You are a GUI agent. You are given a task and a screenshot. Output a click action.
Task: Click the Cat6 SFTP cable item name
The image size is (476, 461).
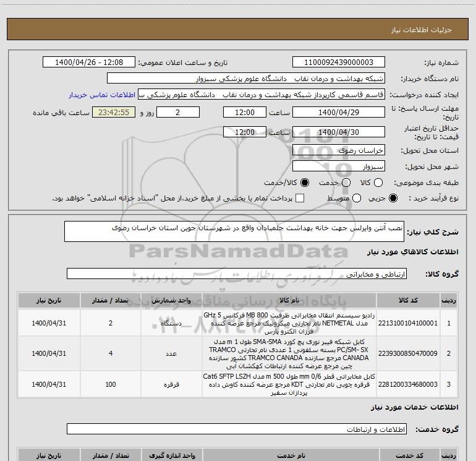pos(289,384)
